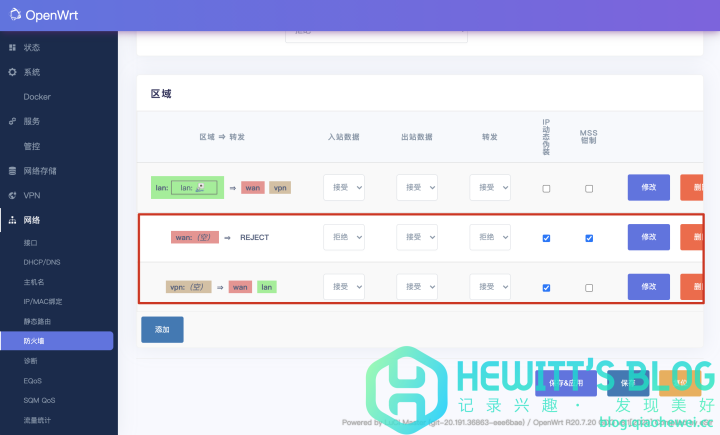Screen dimensions: 720x435
Task: Open the 状态 menu
Action: (x=32, y=47)
